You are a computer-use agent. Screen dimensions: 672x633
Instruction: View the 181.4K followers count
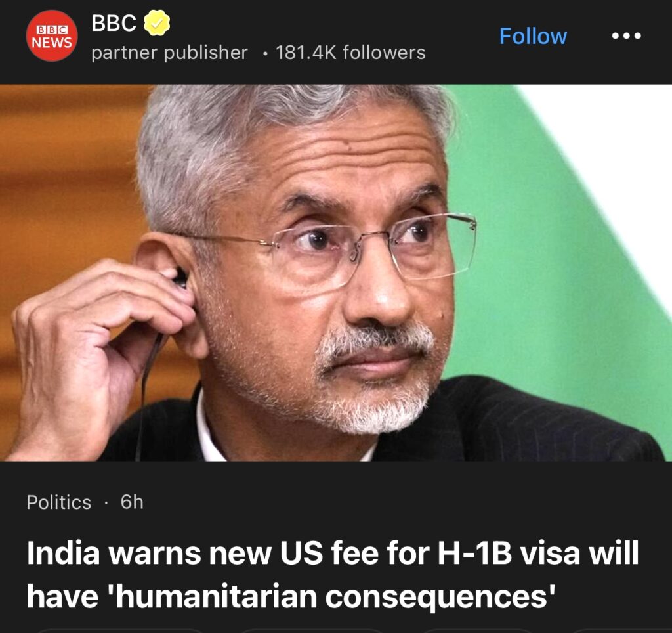[350, 53]
